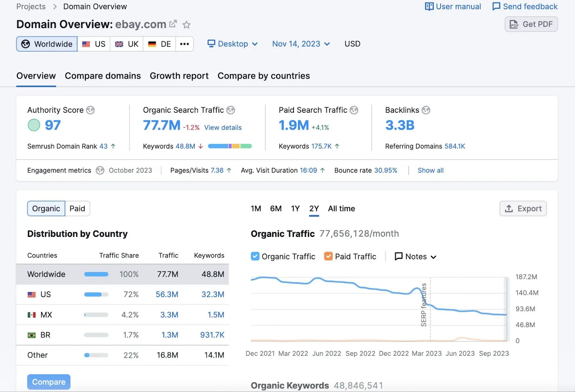Click the Mexico flag in country table
This screenshot has height=392, width=575.
[32, 315]
